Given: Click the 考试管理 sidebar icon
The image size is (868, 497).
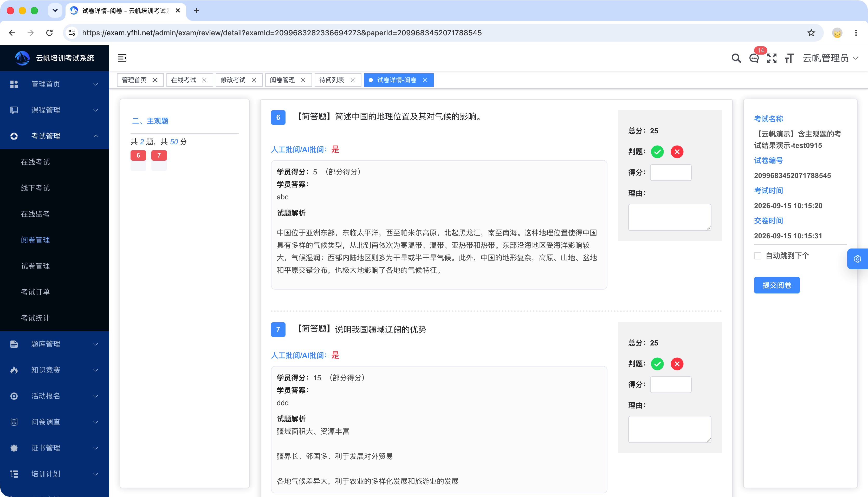Looking at the screenshot, I should point(14,136).
